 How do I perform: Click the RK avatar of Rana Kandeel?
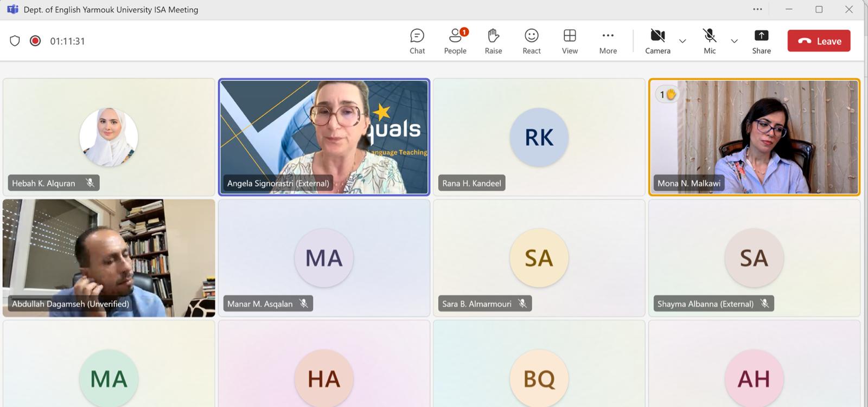(x=539, y=137)
